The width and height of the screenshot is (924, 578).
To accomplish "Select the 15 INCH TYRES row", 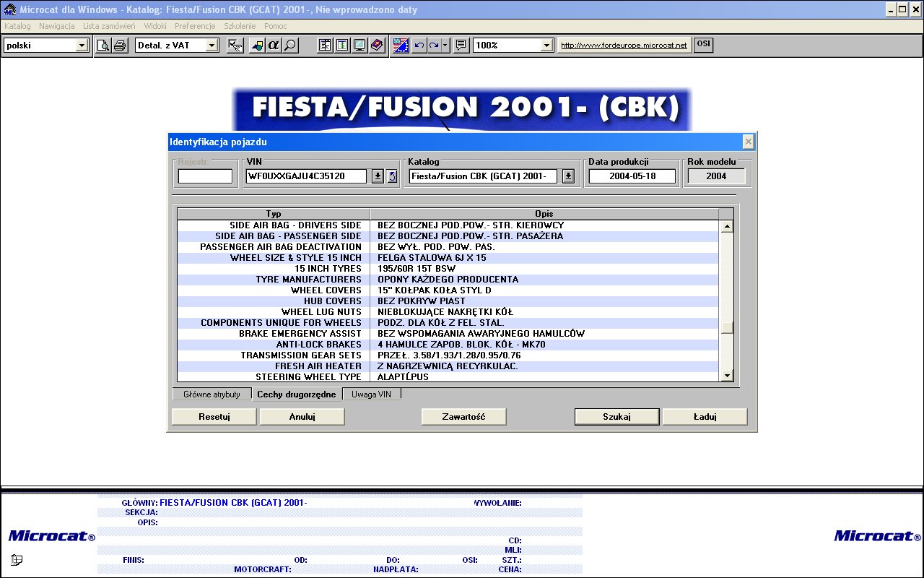I will click(x=448, y=269).
